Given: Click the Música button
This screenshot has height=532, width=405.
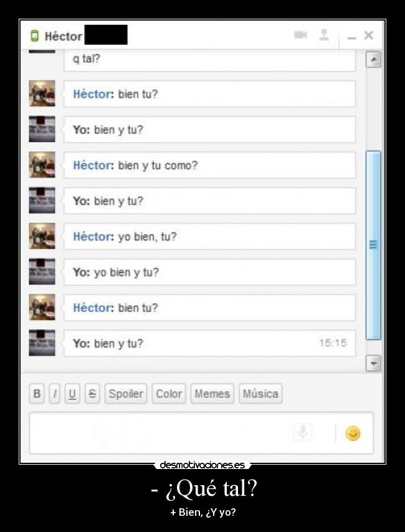Looking at the screenshot, I should (x=260, y=394).
